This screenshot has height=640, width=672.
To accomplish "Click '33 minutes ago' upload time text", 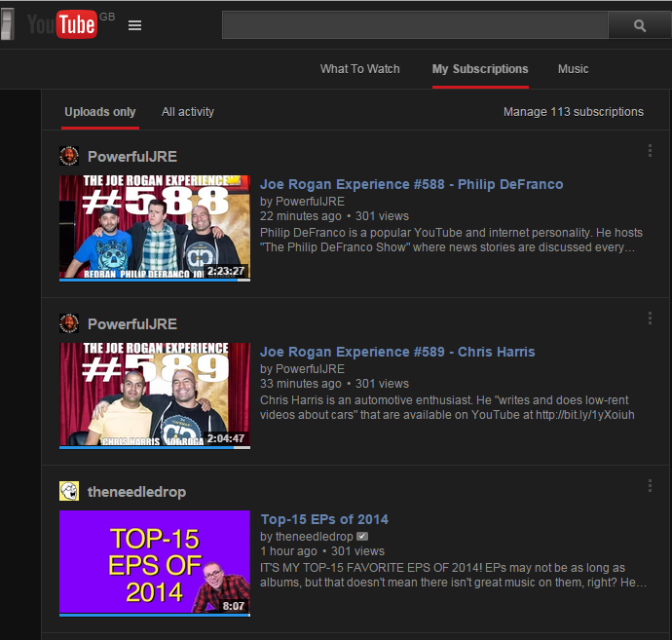I will (x=301, y=384).
